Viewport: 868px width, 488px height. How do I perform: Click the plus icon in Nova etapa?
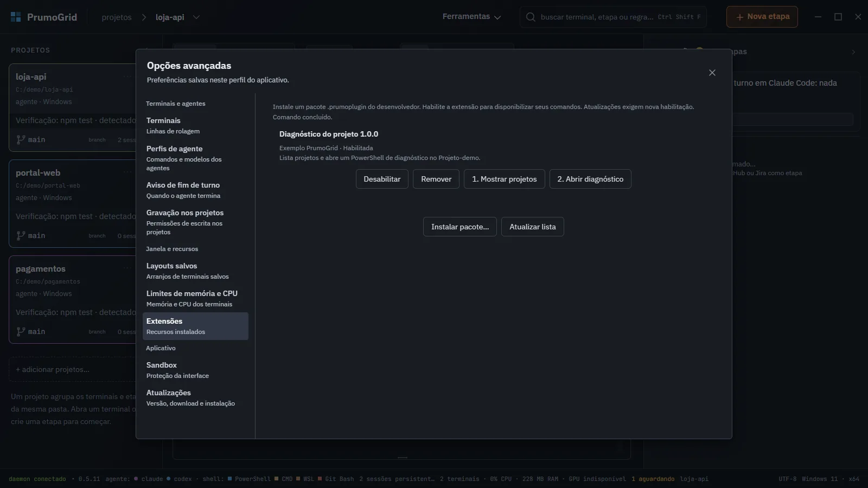click(x=739, y=17)
